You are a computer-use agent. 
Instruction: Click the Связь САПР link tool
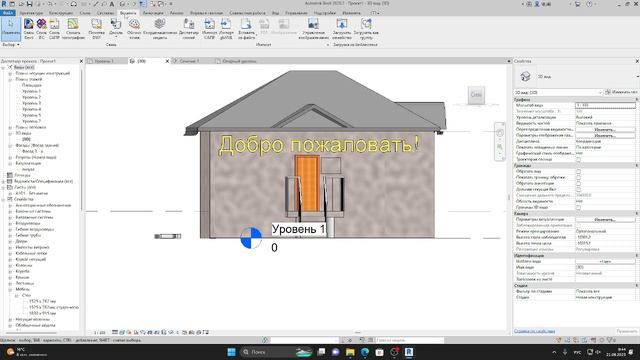[x=54, y=29]
